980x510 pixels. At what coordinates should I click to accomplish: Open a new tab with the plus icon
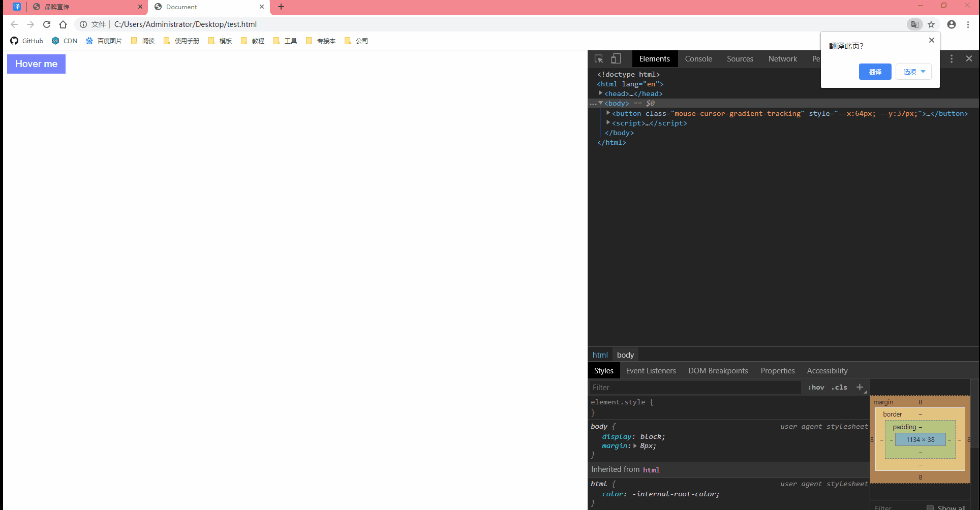pos(281,7)
